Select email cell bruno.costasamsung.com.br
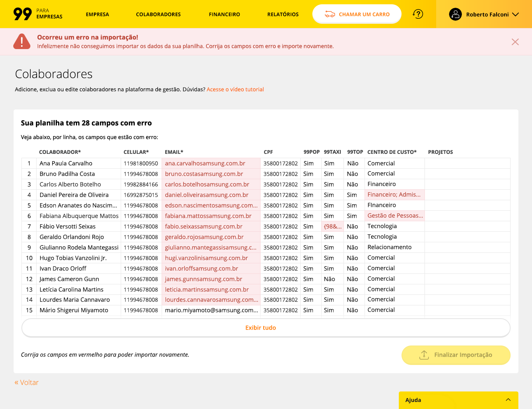The height and width of the screenshot is (409, 532). (x=211, y=174)
